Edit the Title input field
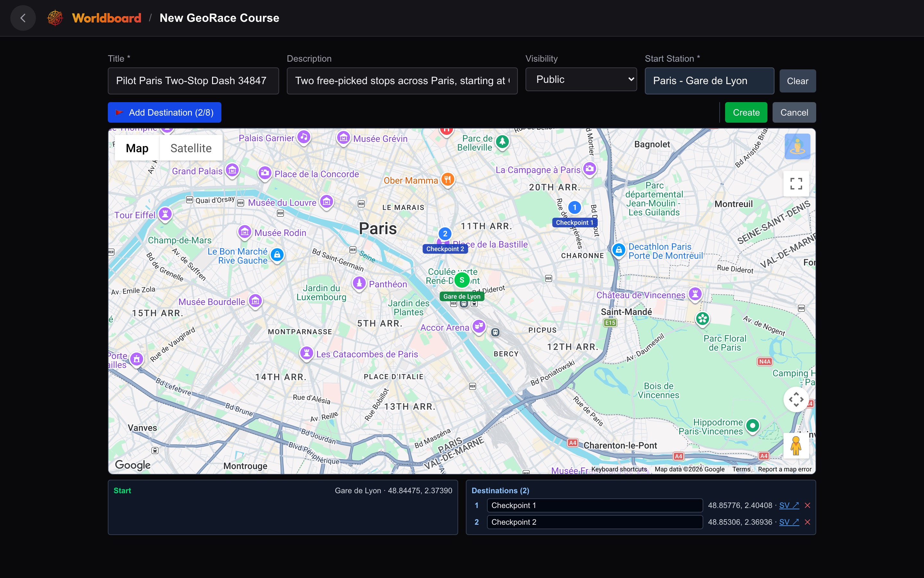Viewport: 924px width, 578px height. pos(193,81)
